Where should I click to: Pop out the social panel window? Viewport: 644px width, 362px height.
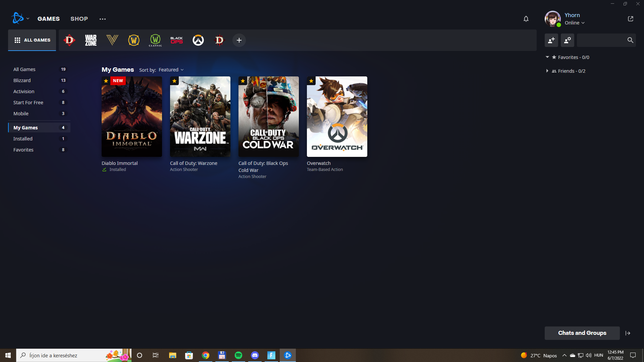pos(631,19)
